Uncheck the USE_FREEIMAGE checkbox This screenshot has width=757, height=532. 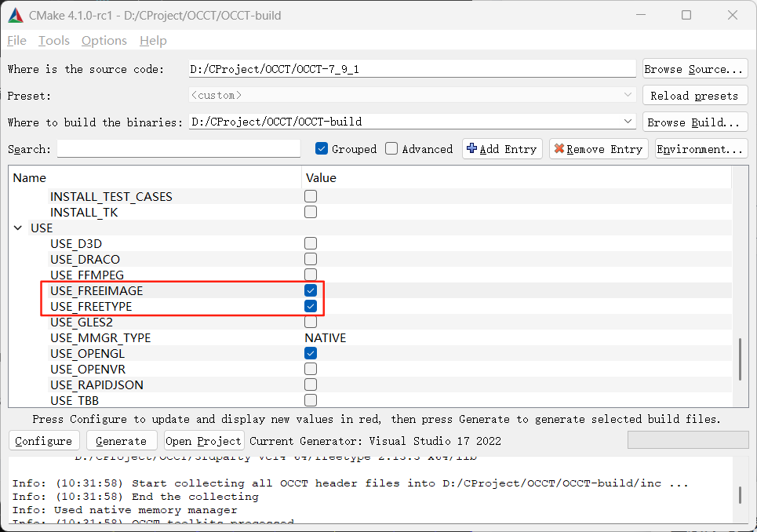click(x=311, y=290)
